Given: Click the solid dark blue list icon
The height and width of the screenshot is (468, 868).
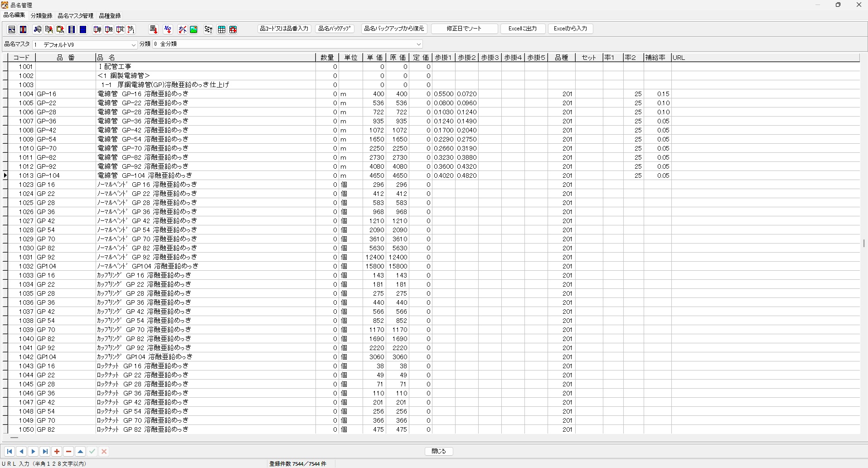Looking at the screenshot, I should 83,29.
